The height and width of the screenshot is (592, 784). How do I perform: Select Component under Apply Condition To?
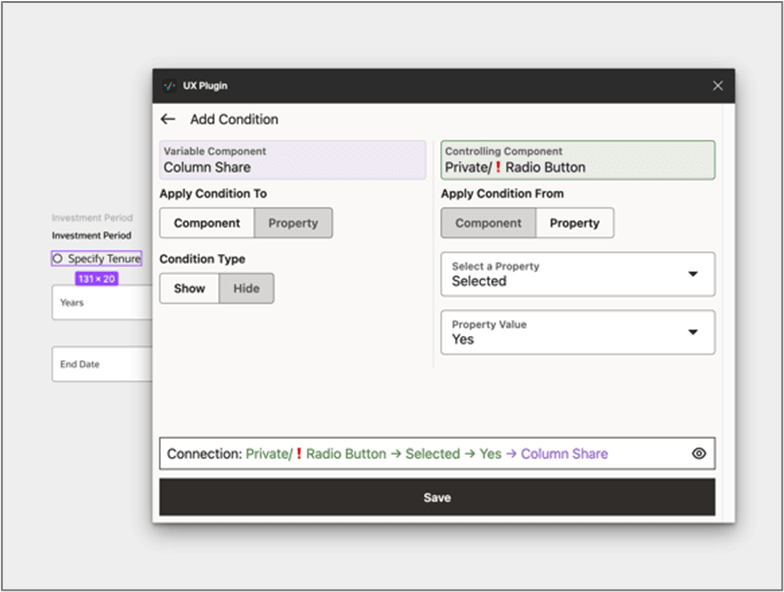click(207, 223)
